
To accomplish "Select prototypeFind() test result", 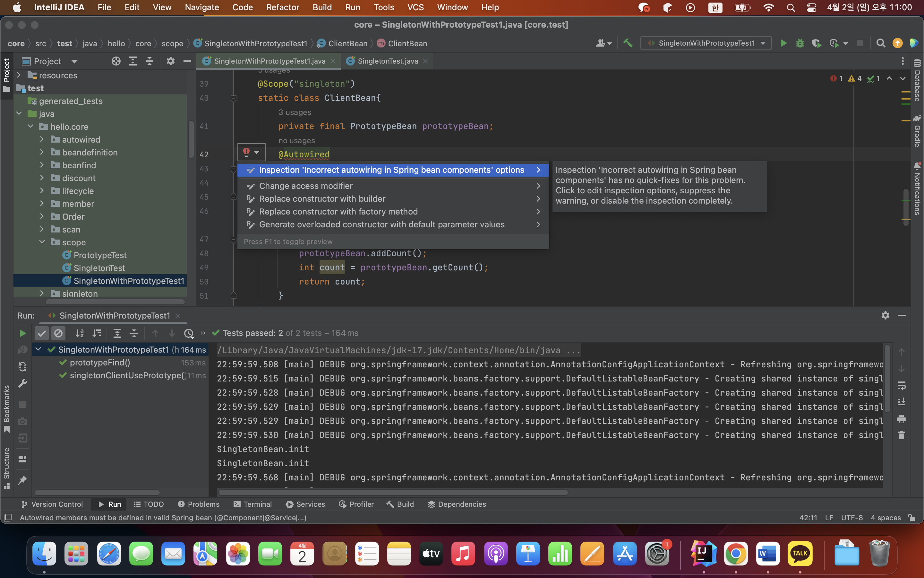I will click(100, 363).
